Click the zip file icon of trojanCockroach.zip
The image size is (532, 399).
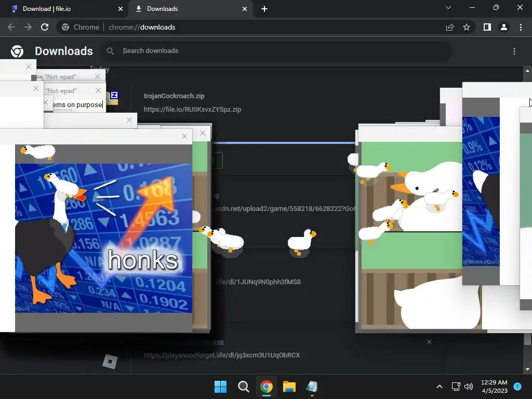[113, 98]
